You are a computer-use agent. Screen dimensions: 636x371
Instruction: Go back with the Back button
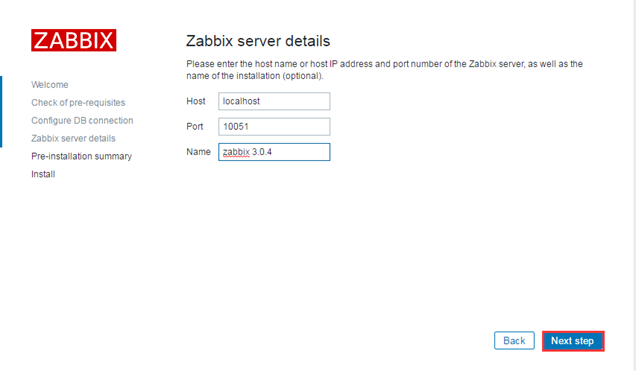pos(514,341)
